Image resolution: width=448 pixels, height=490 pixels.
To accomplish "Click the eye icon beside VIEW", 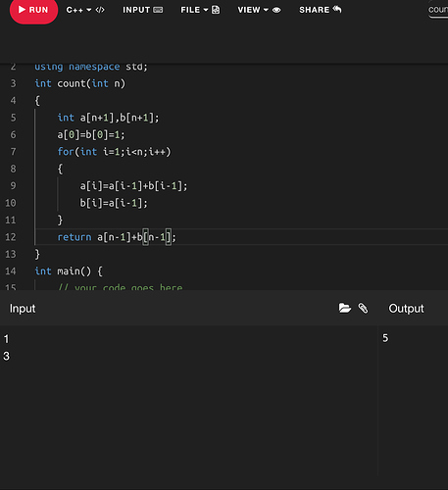I will pyautogui.click(x=276, y=10).
